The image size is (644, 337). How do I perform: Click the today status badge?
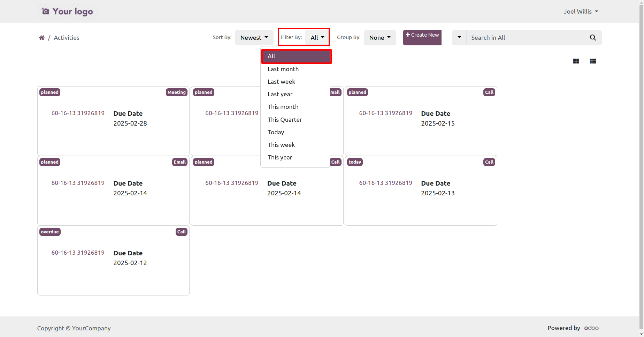355,162
